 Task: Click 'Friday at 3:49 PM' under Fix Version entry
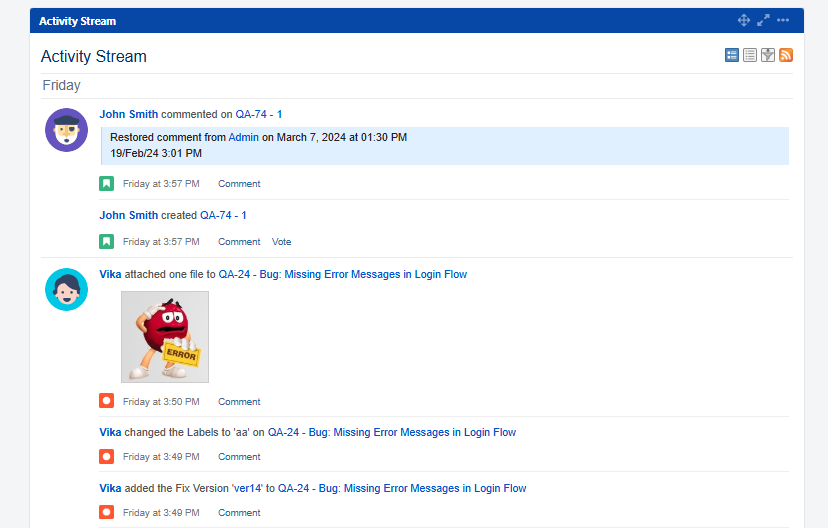point(161,513)
